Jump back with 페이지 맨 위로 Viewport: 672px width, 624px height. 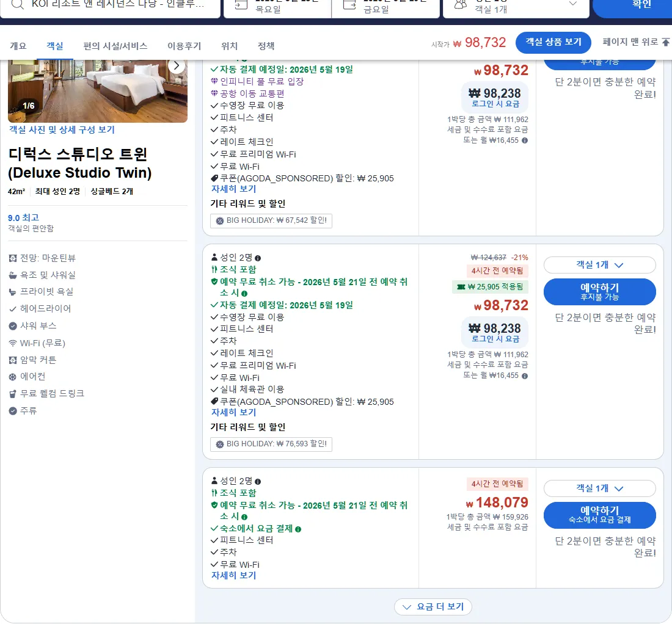pyautogui.click(x=635, y=42)
